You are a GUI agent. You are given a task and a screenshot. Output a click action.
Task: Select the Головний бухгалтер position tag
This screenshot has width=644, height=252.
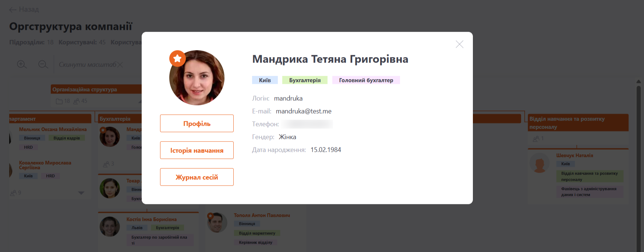pyautogui.click(x=366, y=80)
